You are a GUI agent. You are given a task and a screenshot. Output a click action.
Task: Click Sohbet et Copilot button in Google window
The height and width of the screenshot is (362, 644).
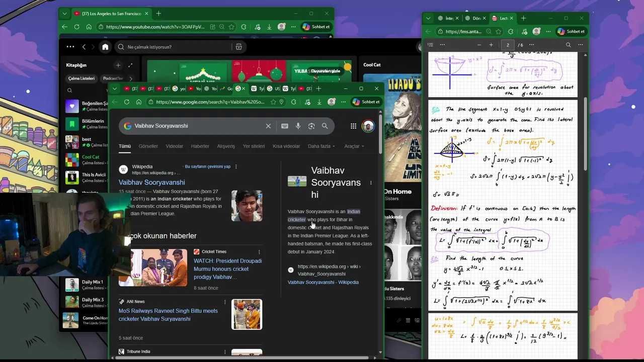[366, 102]
